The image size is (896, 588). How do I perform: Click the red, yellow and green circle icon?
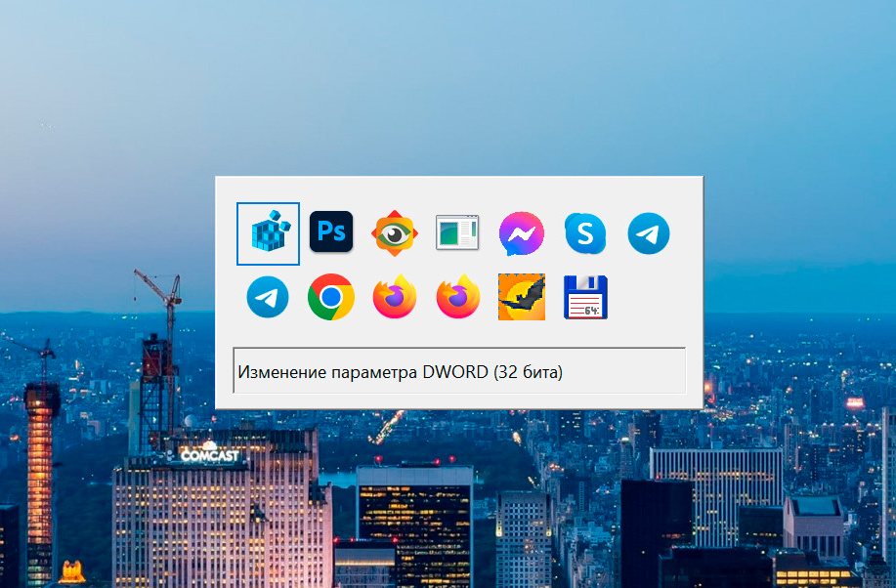[x=331, y=297]
